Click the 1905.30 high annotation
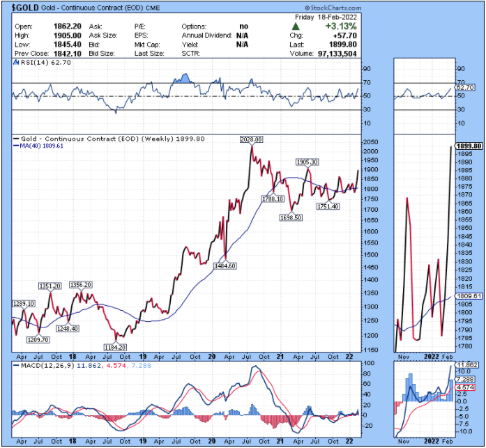 [306, 162]
